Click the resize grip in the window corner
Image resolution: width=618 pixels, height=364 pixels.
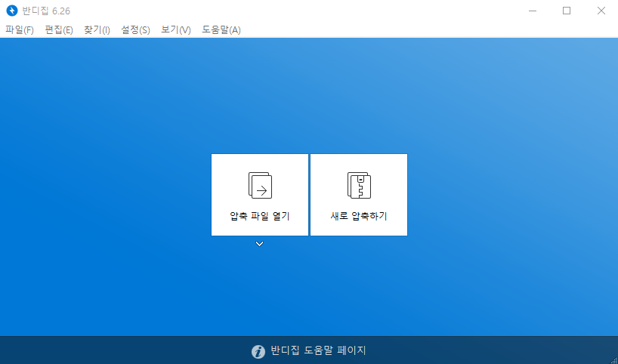point(614,360)
